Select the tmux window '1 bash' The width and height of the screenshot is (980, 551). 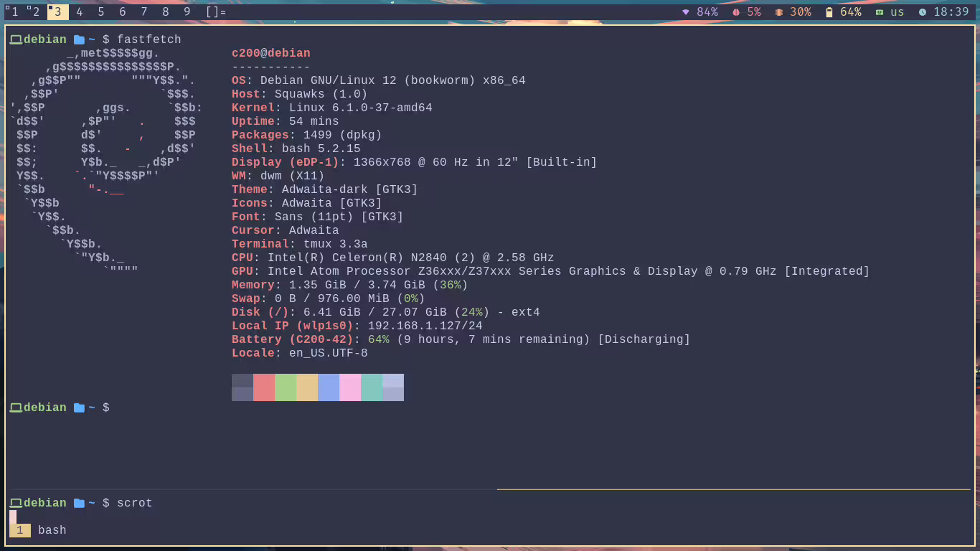coord(42,530)
